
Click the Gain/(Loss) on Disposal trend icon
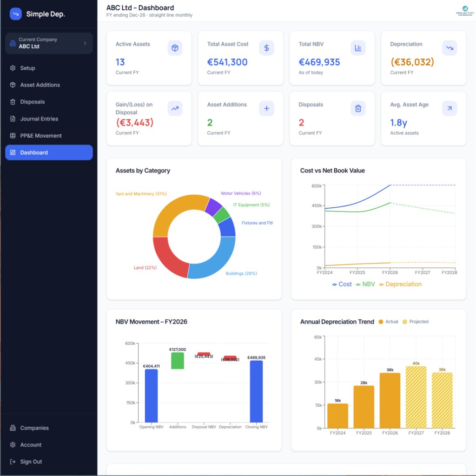(175, 108)
